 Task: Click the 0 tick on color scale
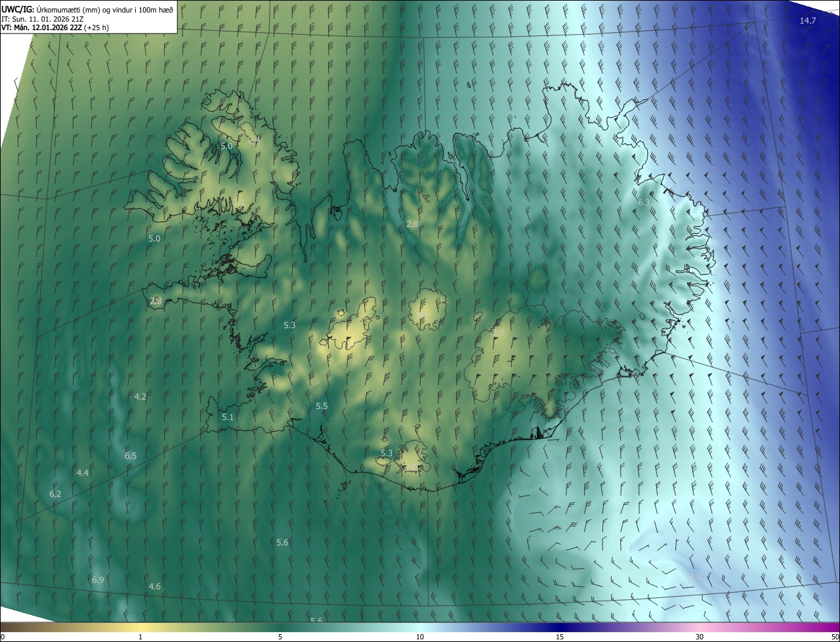tap(3, 637)
